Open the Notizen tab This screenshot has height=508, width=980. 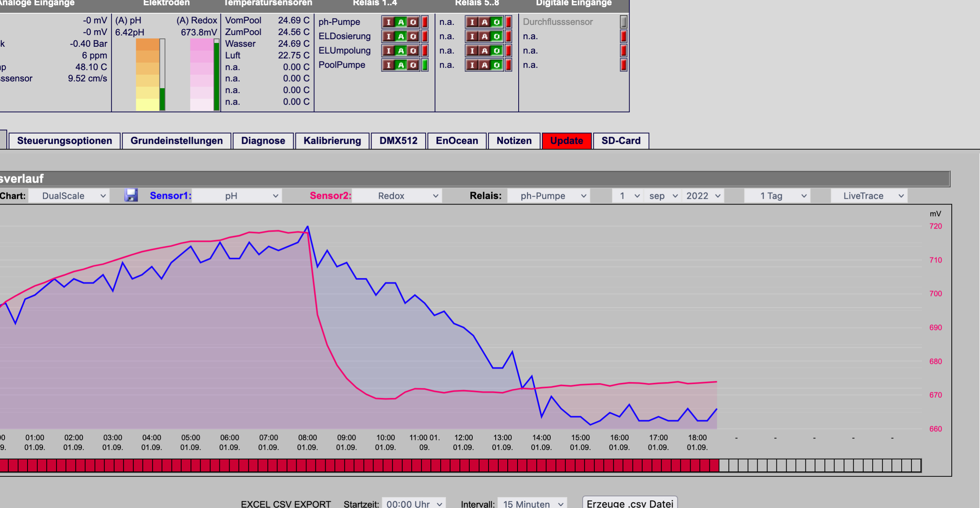514,141
